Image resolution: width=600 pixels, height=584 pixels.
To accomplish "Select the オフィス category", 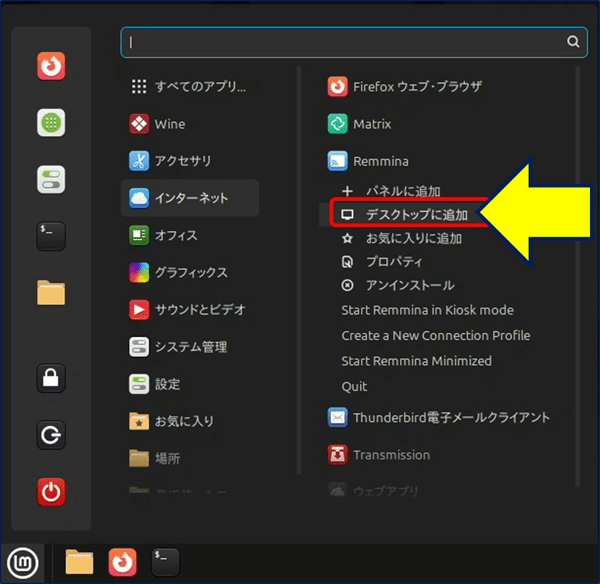I will coord(190,235).
